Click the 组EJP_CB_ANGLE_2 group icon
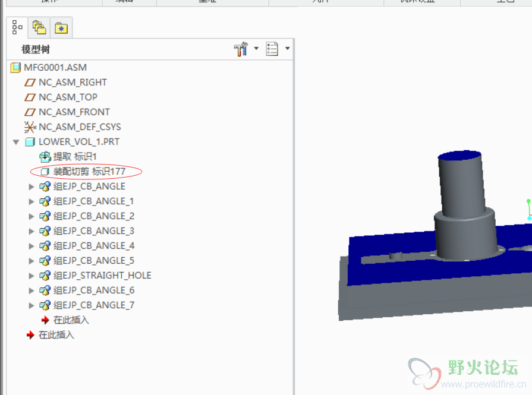 click(45, 216)
